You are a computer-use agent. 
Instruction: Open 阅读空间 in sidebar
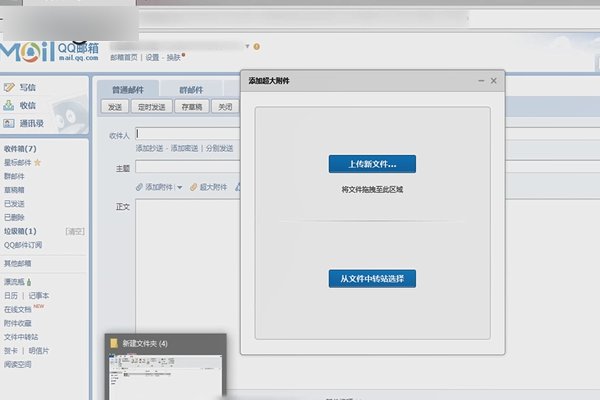coord(18,364)
